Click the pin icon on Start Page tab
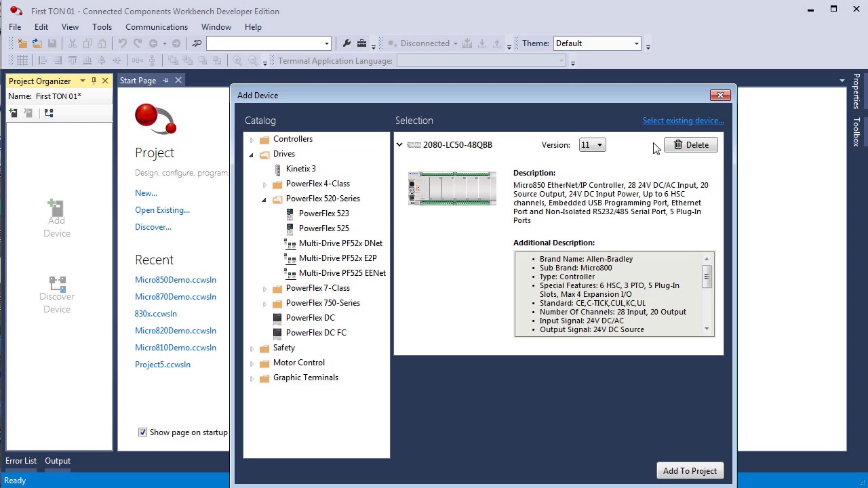The image size is (868, 488). click(x=165, y=81)
